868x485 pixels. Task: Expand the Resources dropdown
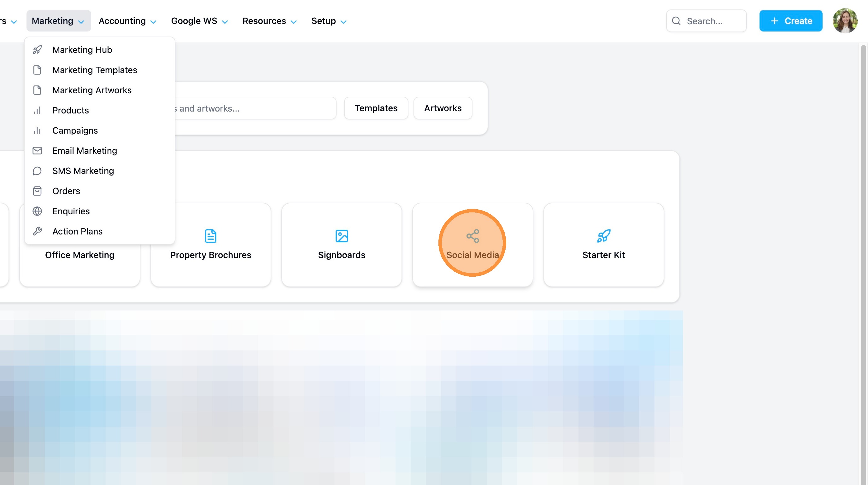tap(269, 21)
